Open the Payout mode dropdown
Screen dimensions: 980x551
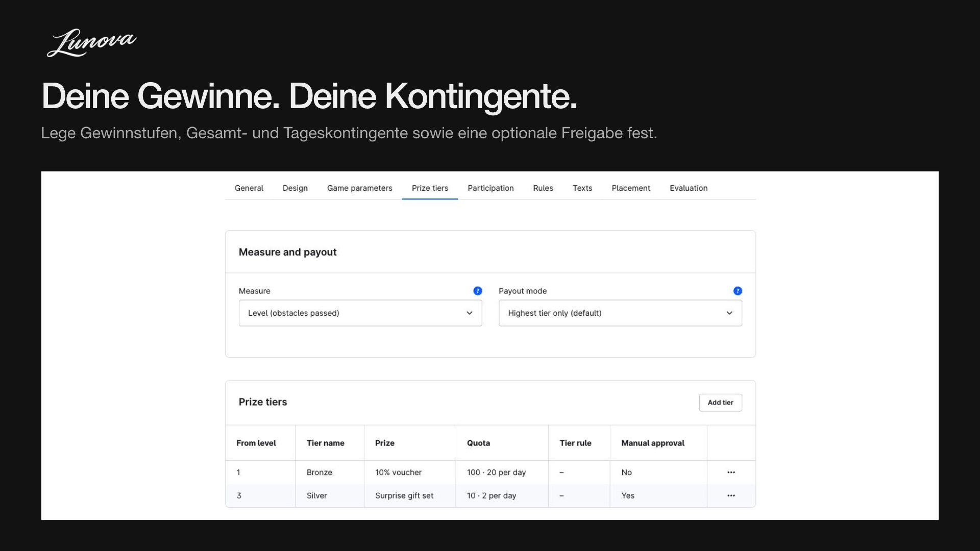point(620,313)
